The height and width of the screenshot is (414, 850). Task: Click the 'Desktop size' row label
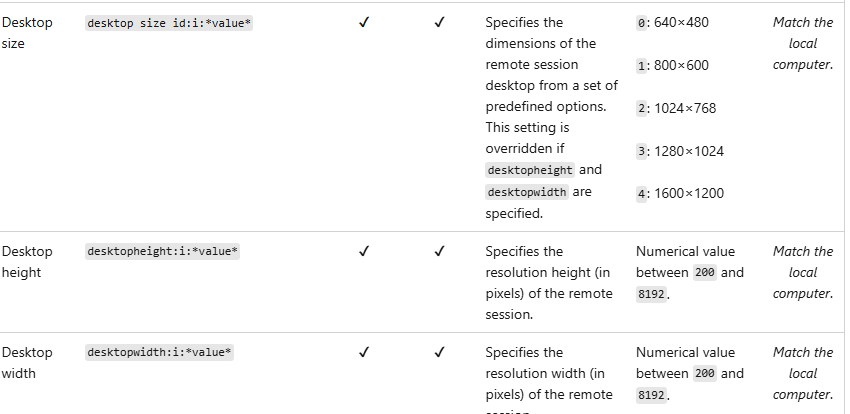27,33
